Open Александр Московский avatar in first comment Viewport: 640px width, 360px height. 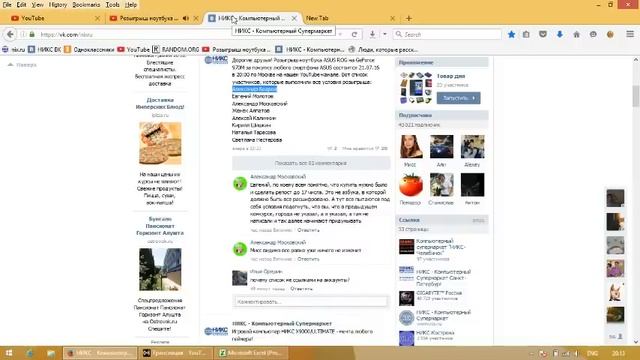(240, 184)
